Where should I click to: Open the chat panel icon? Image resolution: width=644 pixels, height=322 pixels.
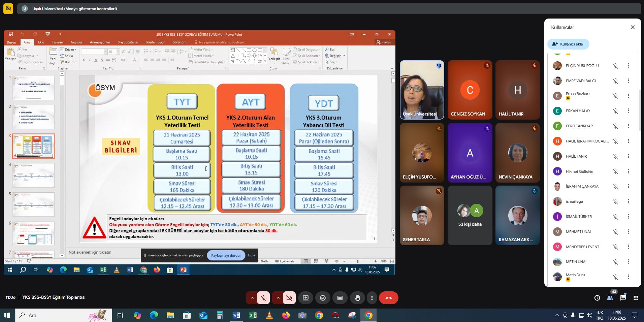[623, 298]
